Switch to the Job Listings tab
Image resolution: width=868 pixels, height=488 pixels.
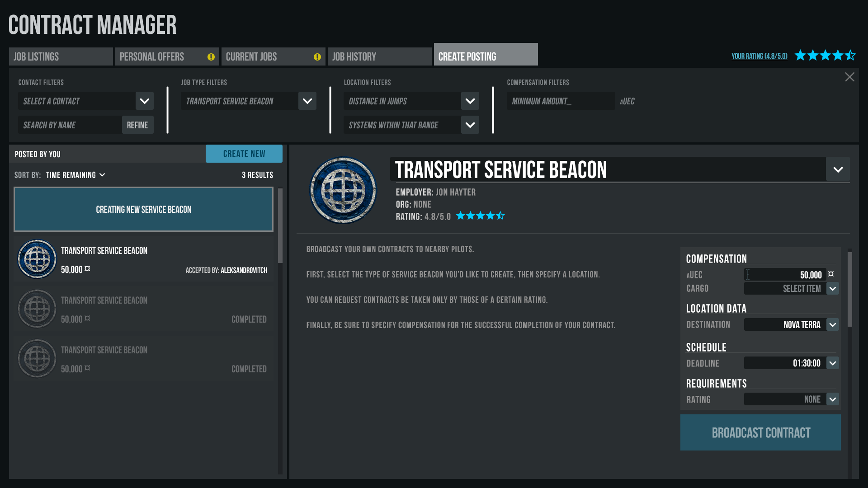coord(61,57)
